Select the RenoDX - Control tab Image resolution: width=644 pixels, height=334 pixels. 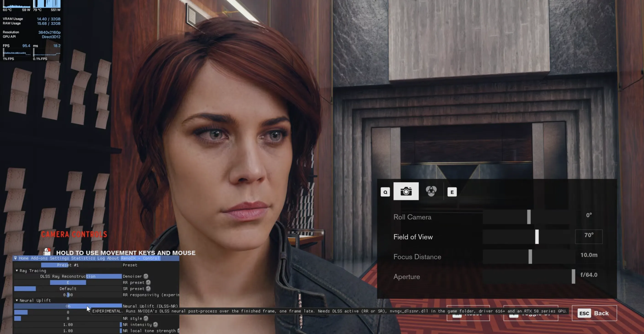tap(140, 258)
